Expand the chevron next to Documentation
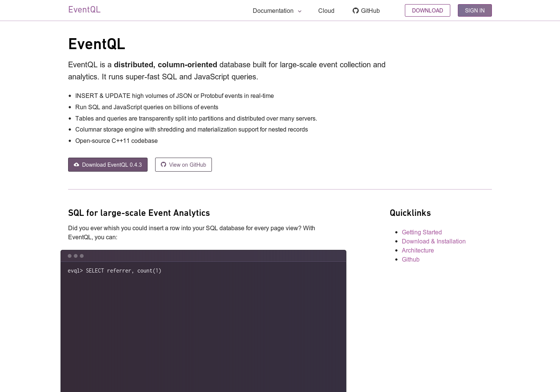Image resolution: width=560 pixels, height=392 pixels. (300, 11)
